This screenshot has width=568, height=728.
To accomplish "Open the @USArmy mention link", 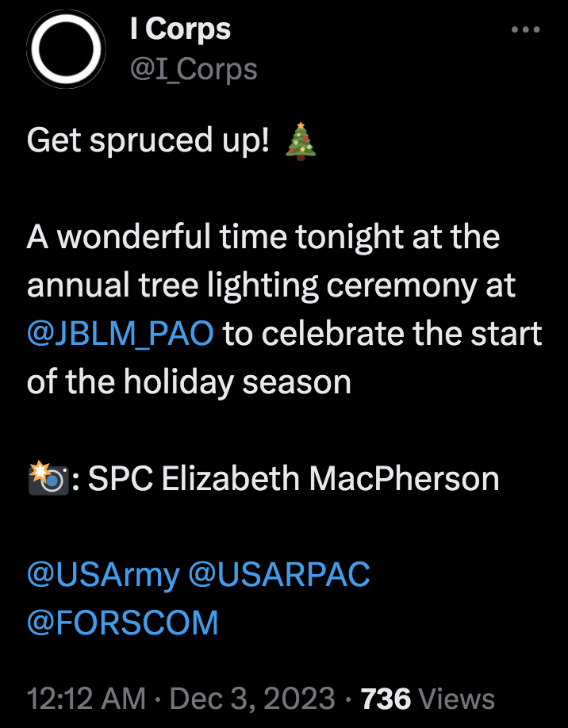I will [x=103, y=575].
